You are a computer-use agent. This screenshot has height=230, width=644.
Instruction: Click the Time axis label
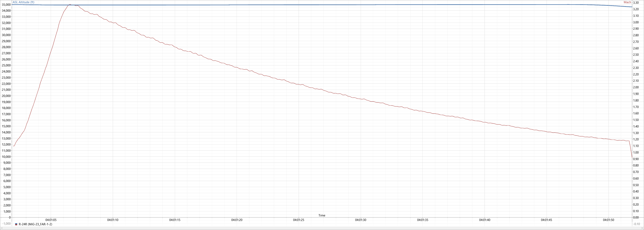[x=322, y=215]
